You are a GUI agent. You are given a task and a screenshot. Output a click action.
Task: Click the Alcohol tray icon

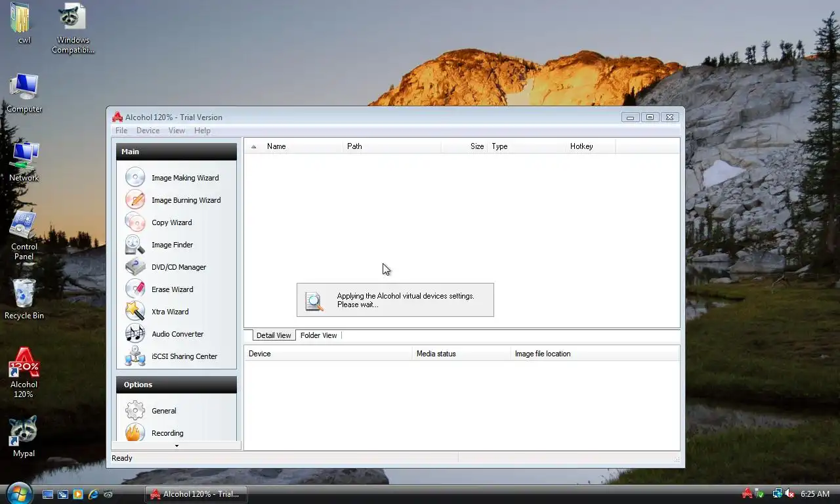coord(747,493)
